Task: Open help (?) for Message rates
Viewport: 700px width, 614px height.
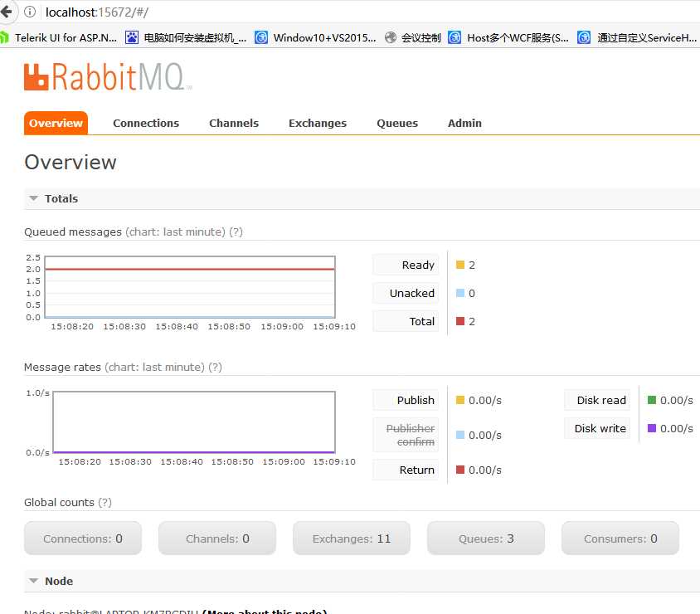Action: 215,367
